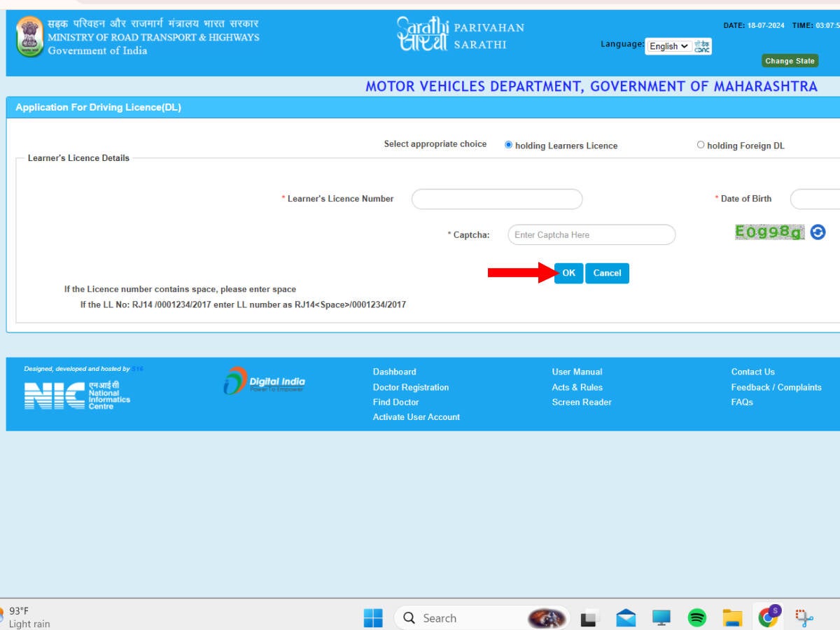The image size is (840, 630).
Task: Open Spotify from the taskbar
Action: pyautogui.click(x=696, y=617)
